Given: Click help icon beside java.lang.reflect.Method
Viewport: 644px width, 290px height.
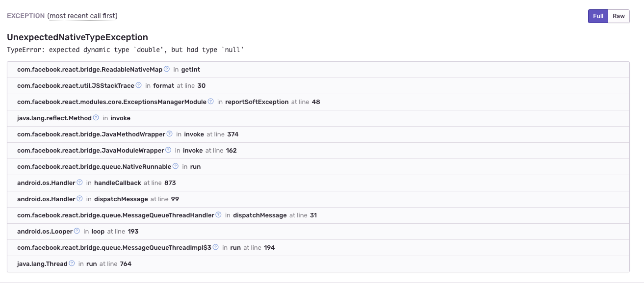Looking at the screenshot, I should 96,118.
